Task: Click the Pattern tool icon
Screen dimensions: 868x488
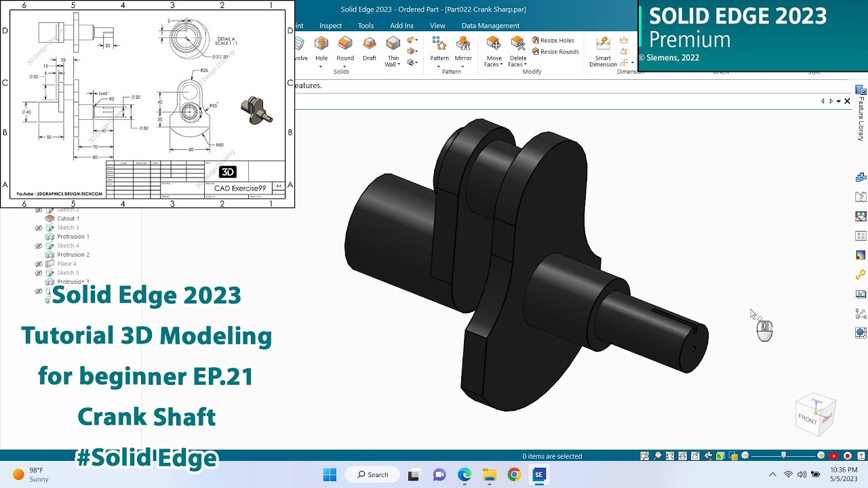Action: point(439,44)
